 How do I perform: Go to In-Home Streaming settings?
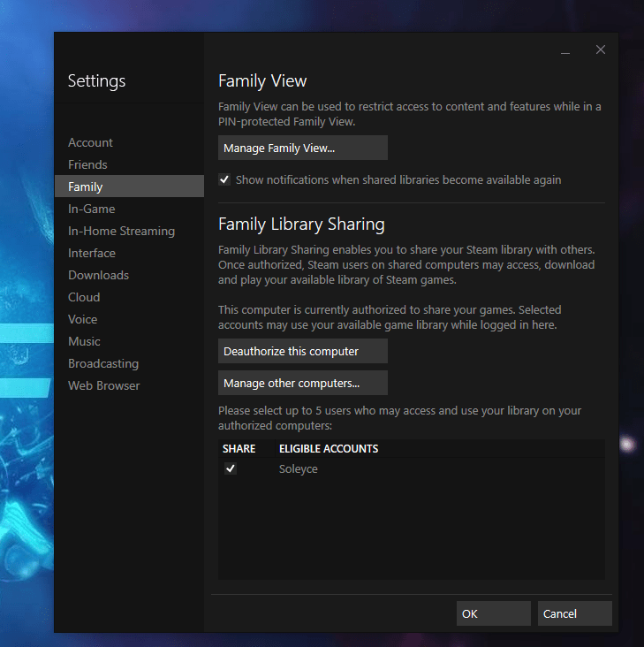pos(121,231)
